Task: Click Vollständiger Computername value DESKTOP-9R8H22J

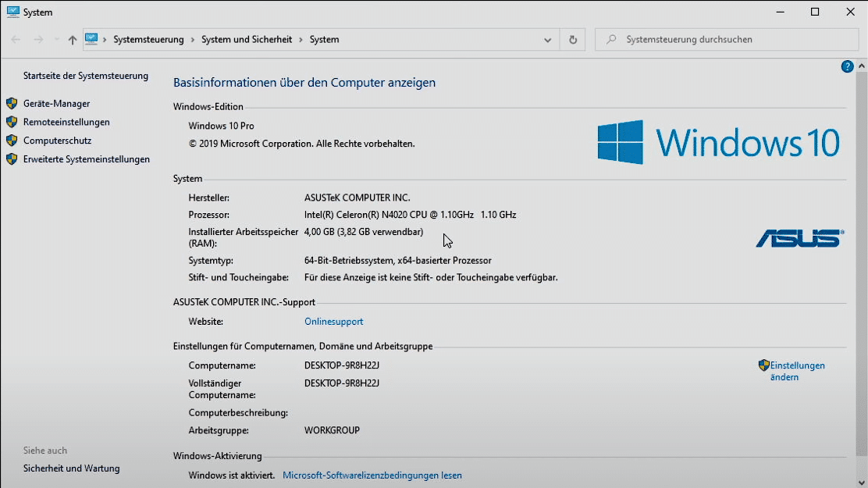Action: (x=342, y=383)
